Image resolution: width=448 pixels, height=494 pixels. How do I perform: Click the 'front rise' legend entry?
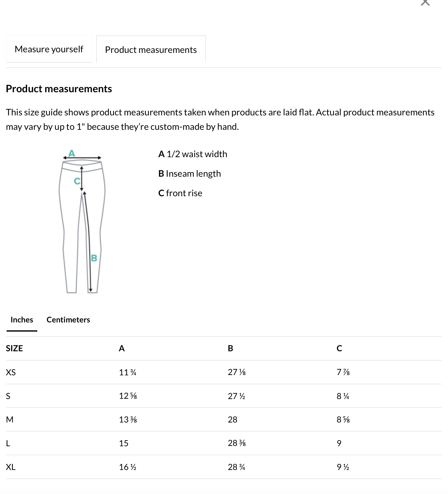(x=180, y=193)
